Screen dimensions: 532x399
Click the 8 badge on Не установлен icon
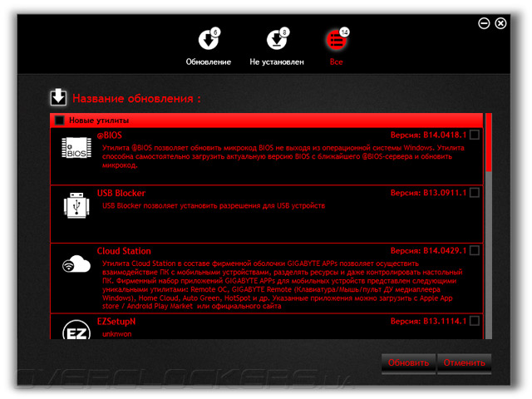coord(284,32)
